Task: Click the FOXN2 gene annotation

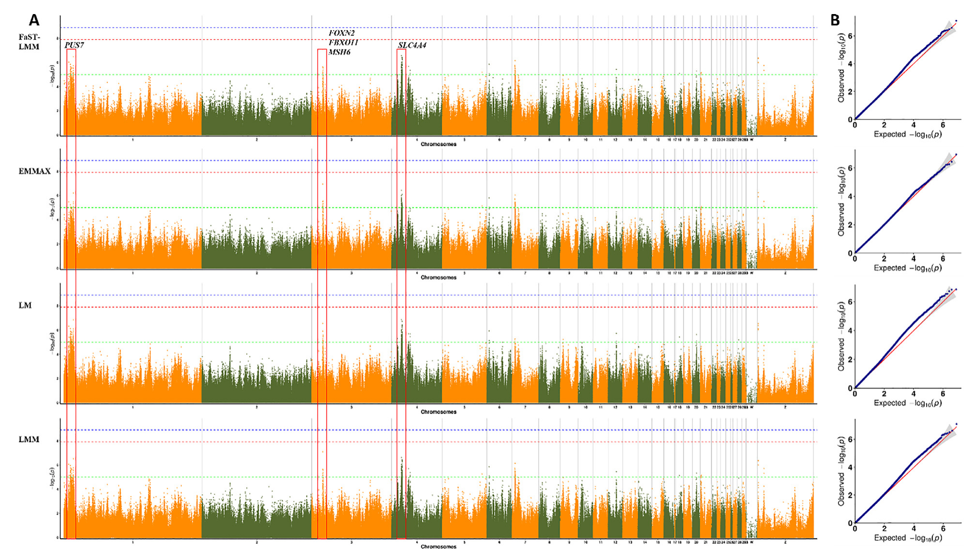Action: [x=341, y=33]
